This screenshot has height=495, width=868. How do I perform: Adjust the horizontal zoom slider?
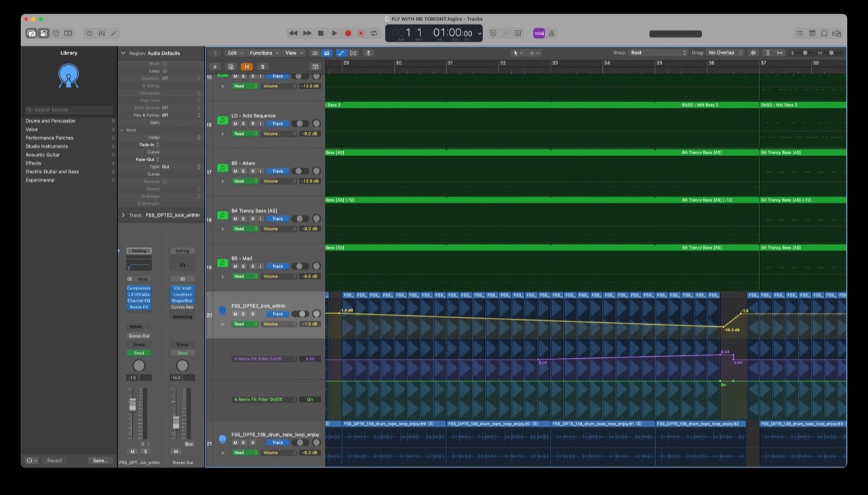(831, 53)
